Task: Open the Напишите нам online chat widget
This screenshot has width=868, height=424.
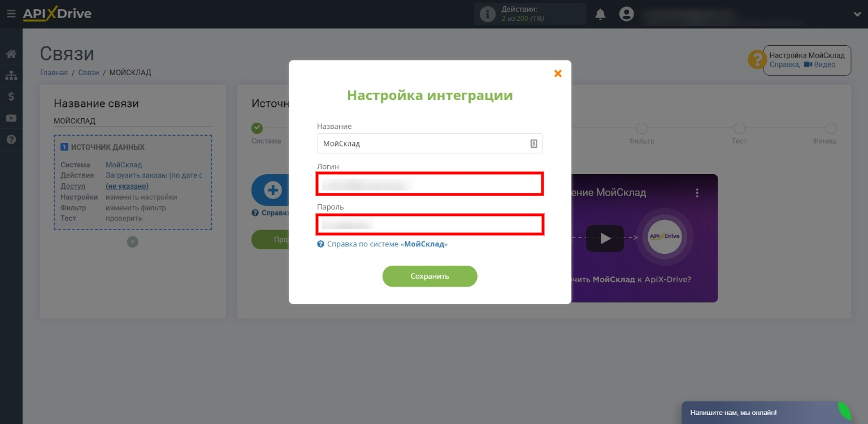Action: [766, 413]
